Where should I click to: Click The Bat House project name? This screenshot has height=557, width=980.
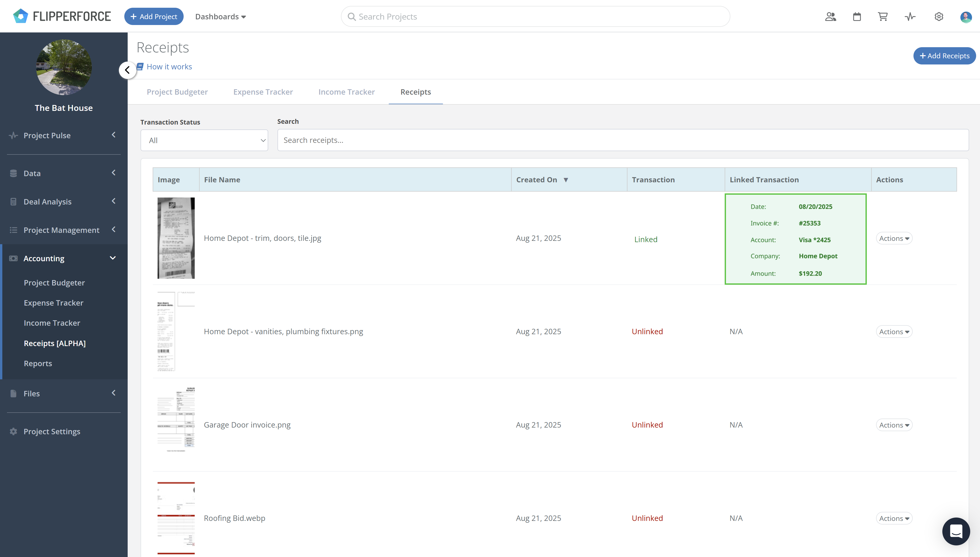[63, 108]
